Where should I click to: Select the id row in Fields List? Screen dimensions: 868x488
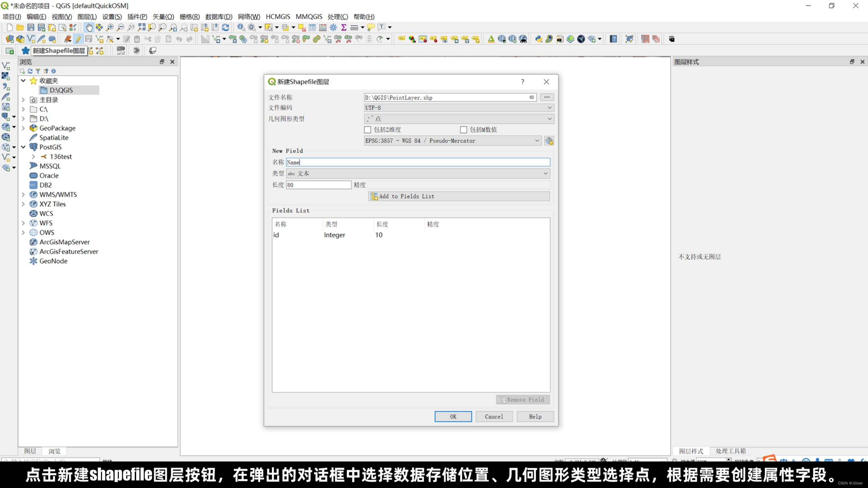411,235
